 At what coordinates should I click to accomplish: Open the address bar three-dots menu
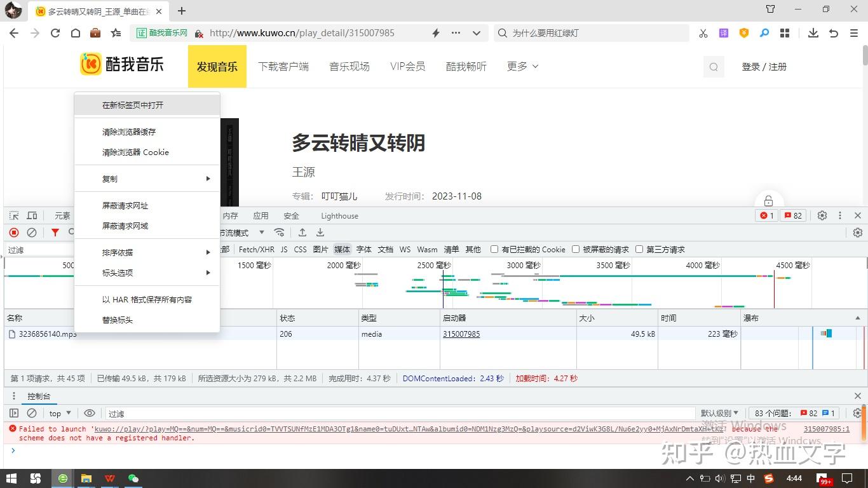[456, 33]
